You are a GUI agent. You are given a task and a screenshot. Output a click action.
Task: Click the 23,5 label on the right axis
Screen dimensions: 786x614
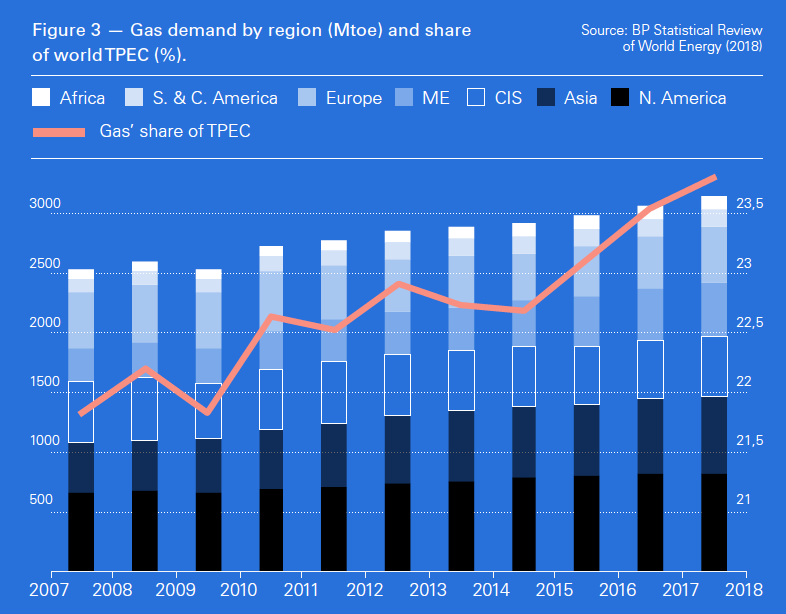tap(750, 204)
